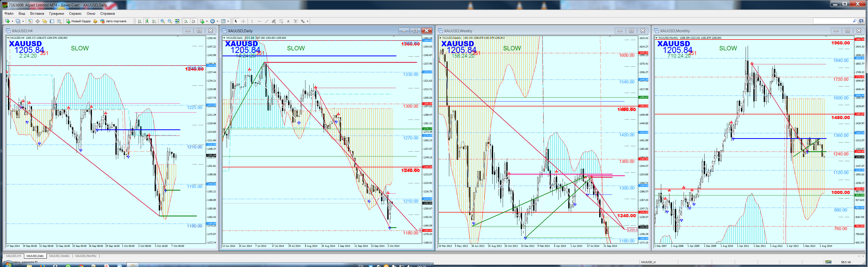Select the arrow Cursor tool

pyautogui.click(x=236, y=21)
